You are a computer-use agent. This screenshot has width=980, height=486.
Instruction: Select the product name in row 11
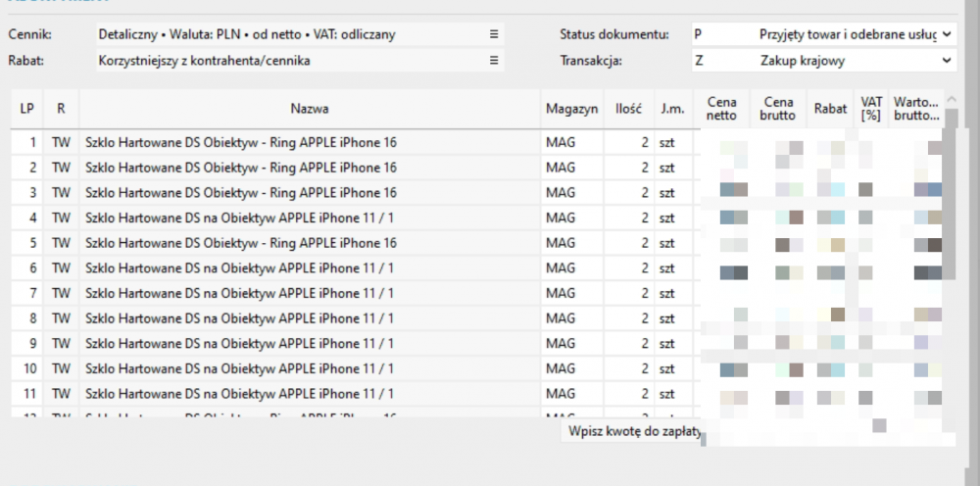point(239,394)
